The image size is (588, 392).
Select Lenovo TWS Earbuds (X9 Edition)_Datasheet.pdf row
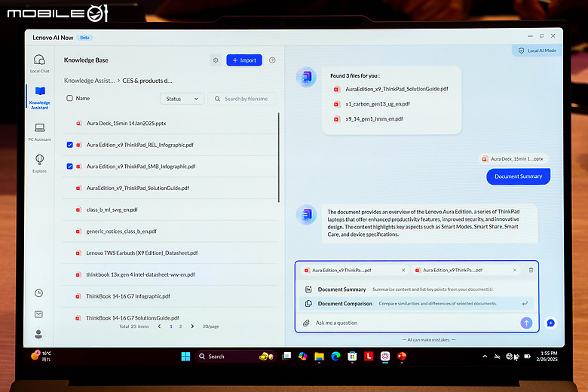tap(170, 253)
